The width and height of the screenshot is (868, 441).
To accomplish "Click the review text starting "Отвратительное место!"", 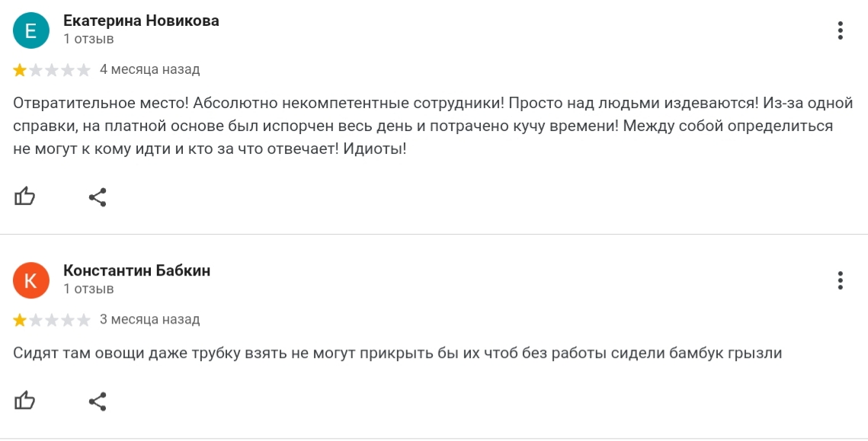I will click(433, 126).
